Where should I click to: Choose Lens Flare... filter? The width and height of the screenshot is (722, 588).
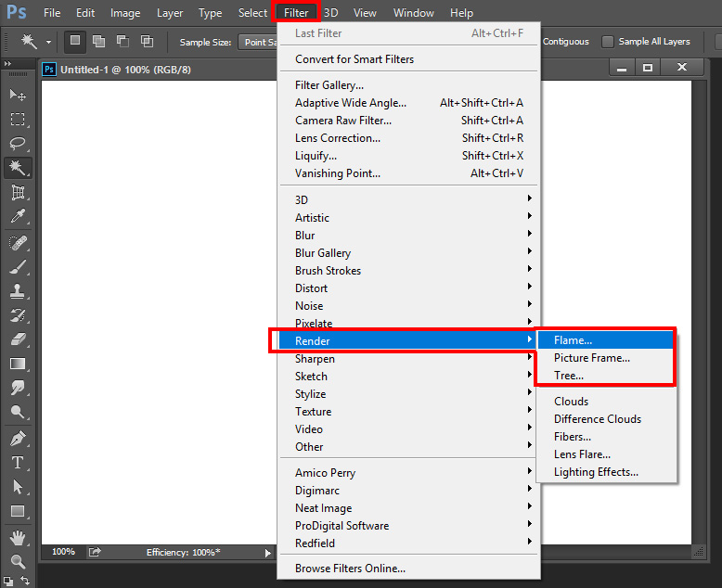[606, 454]
